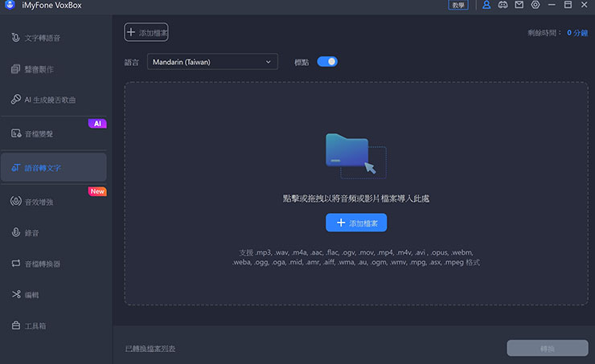595x364 pixels.
Task: Click the top-left 添加檔案 outlined button
Action: [146, 32]
